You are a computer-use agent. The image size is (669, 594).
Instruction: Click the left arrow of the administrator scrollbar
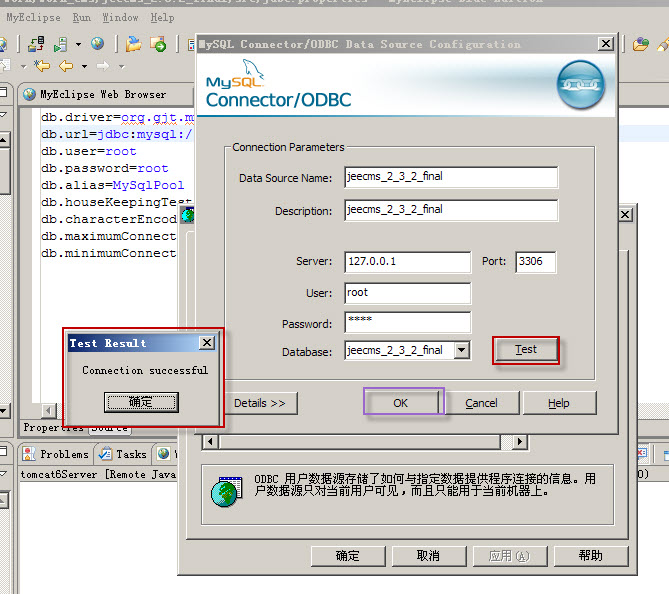210,441
